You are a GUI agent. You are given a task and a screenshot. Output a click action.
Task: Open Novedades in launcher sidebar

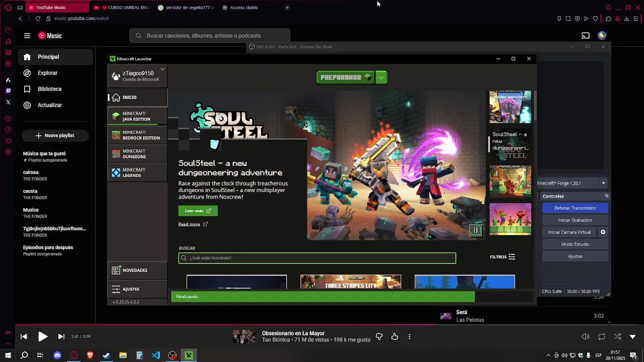[137, 270]
